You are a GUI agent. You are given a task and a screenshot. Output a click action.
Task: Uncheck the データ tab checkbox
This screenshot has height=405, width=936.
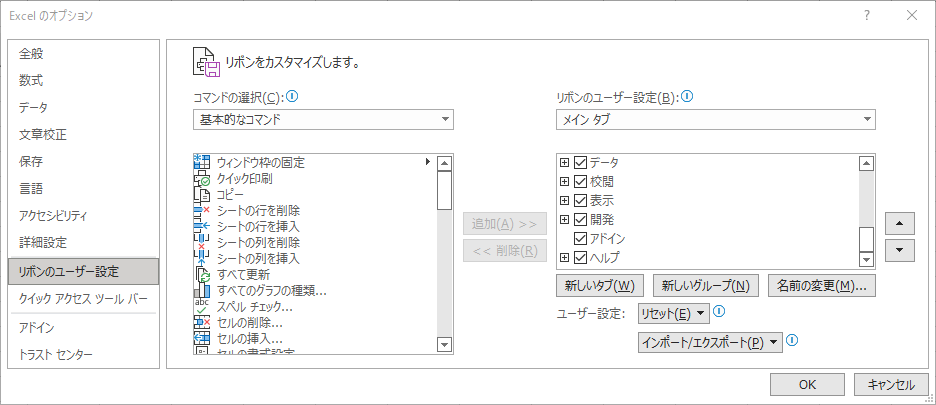580,162
